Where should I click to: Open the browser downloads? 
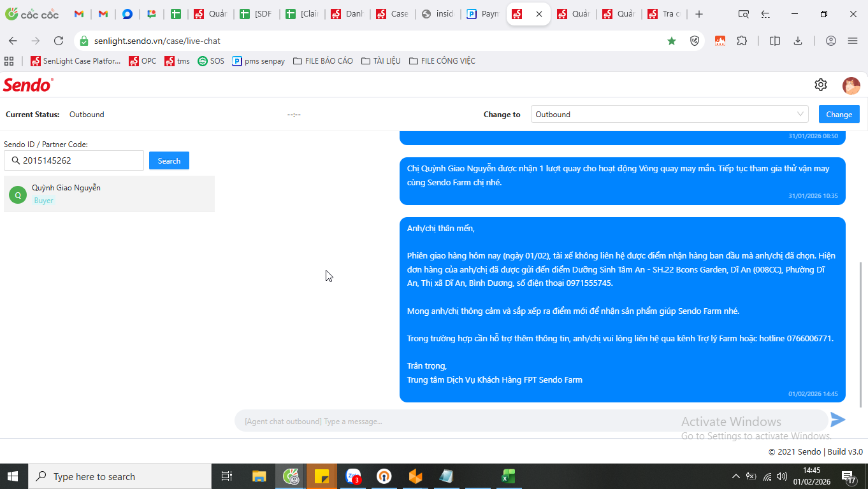(x=797, y=41)
